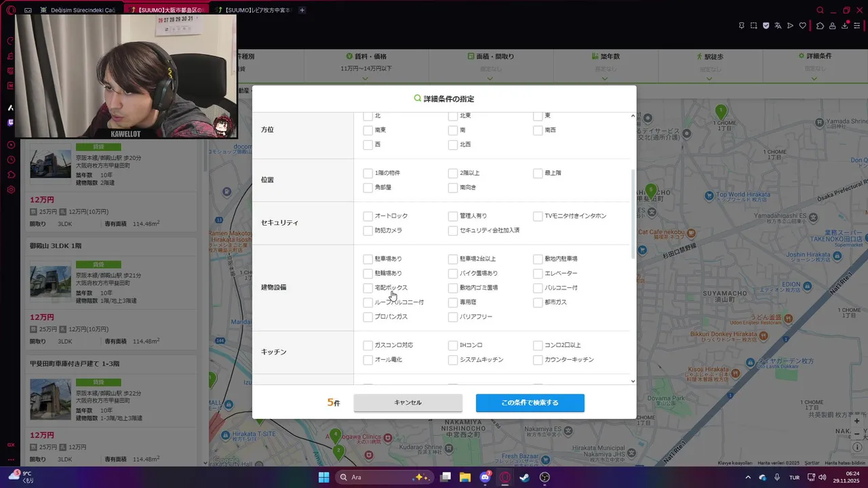Open the sidebar history clock icon

click(x=11, y=160)
